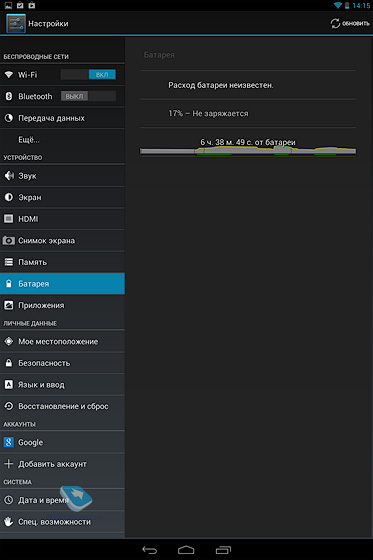Select the Батарея menu item
This screenshot has width=373, height=560.
click(62, 284)
